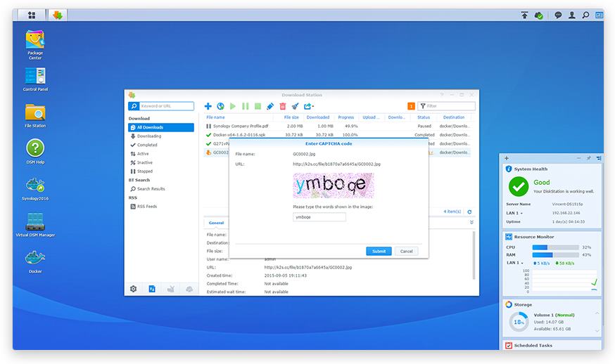Select the Synology Company Profile.pdf row
The height and width of the screenshot is (364, 615).
point(337,126)
